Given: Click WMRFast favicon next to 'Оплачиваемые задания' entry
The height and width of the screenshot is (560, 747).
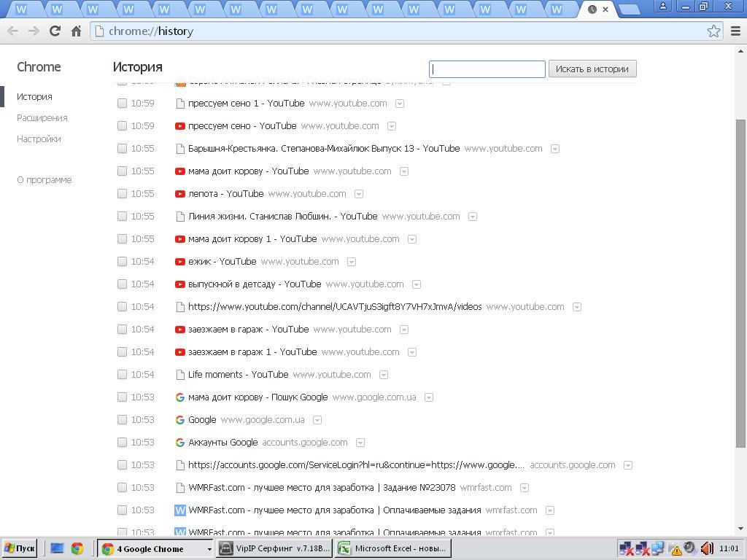Looking at the screenshot, I should tap(179, 510).
